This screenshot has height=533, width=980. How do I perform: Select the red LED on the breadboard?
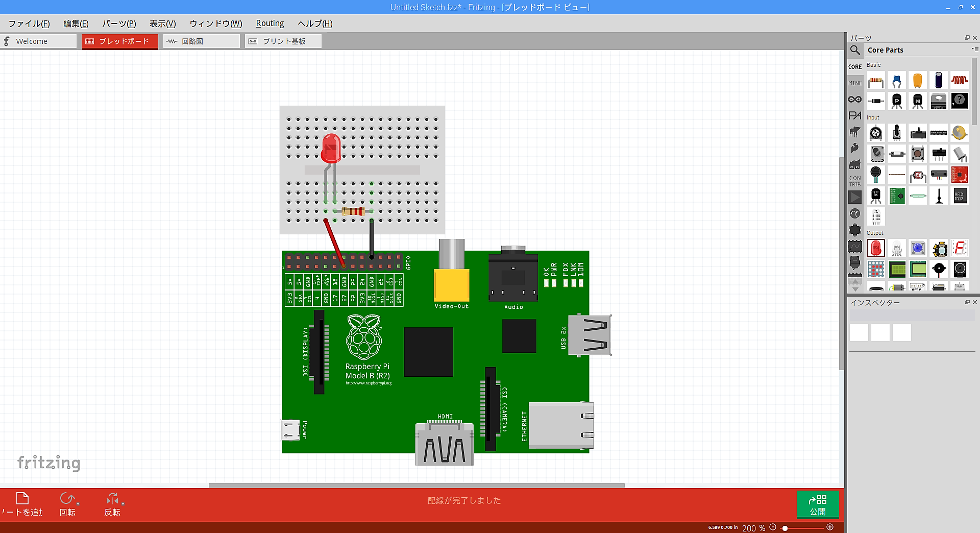click(331, 148)
